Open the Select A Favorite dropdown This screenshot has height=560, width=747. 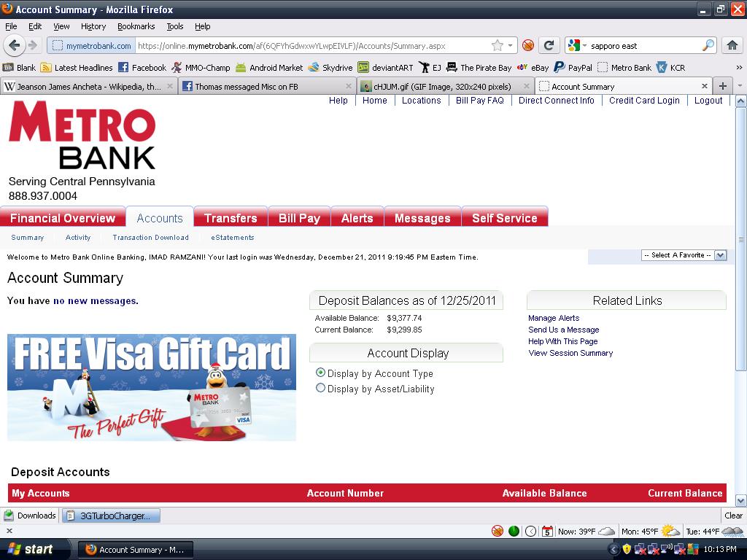(684, 255)
